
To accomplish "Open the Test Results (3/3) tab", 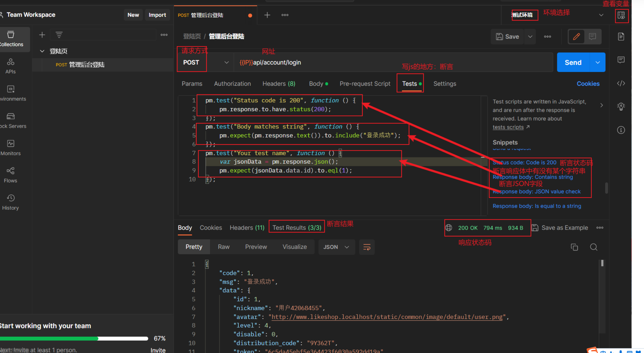I will tap(297, 228).
